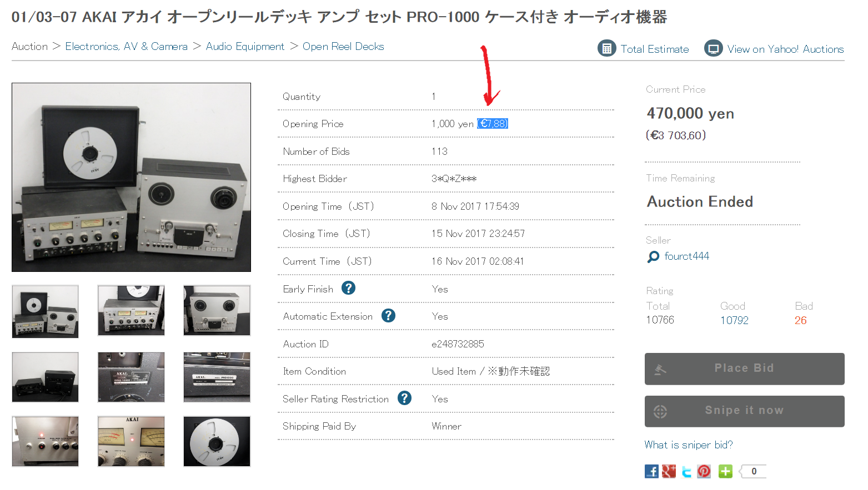Open the Seller Rating Restriction help icon
The width and height of the screenshot is (868, 490).
click(404, 398)
